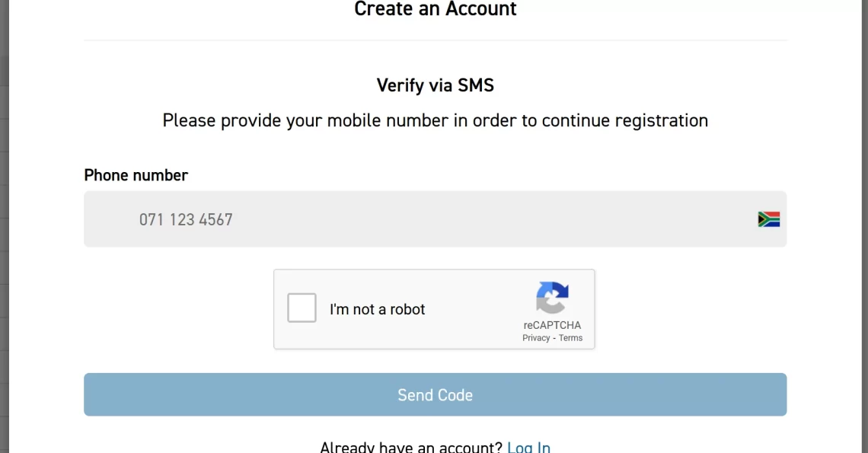Screen dimensions: 868x453
Task: Open the reCAPTCHA Terms link
Action: coord(570,338)
